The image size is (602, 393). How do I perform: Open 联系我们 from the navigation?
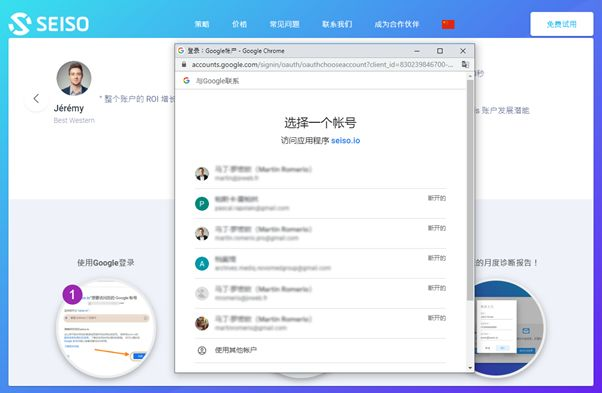(x=337, y=24)
